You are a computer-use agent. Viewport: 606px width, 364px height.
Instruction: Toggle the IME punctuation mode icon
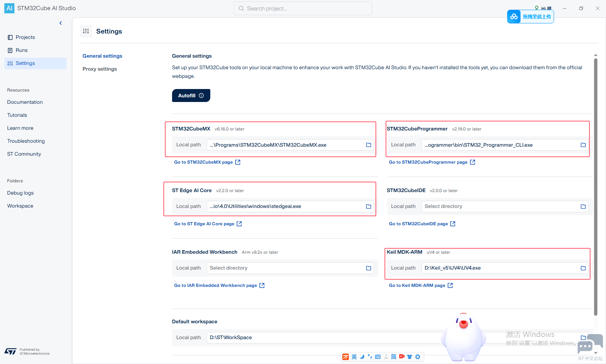click(x=370, y=357)
